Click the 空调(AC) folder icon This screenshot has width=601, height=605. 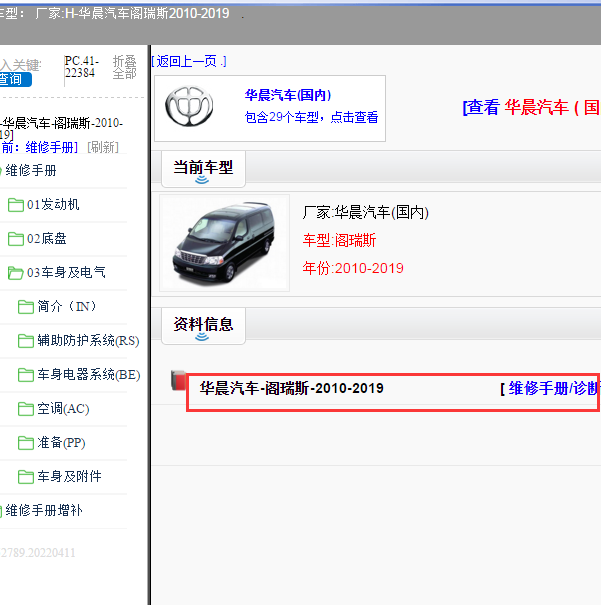[26, 409]
